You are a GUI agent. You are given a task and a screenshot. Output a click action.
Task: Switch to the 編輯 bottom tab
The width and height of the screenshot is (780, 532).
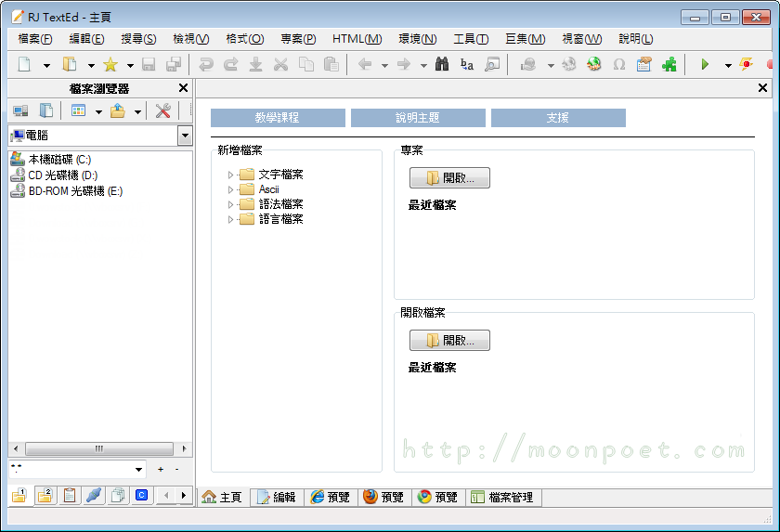coord(277,498)
